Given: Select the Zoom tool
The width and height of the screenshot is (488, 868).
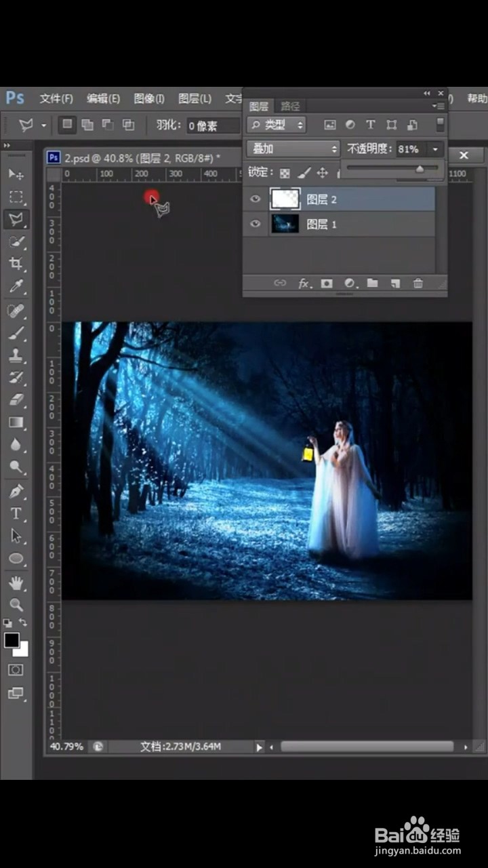Looking at the screenshot, I should [x=16, y=605].
